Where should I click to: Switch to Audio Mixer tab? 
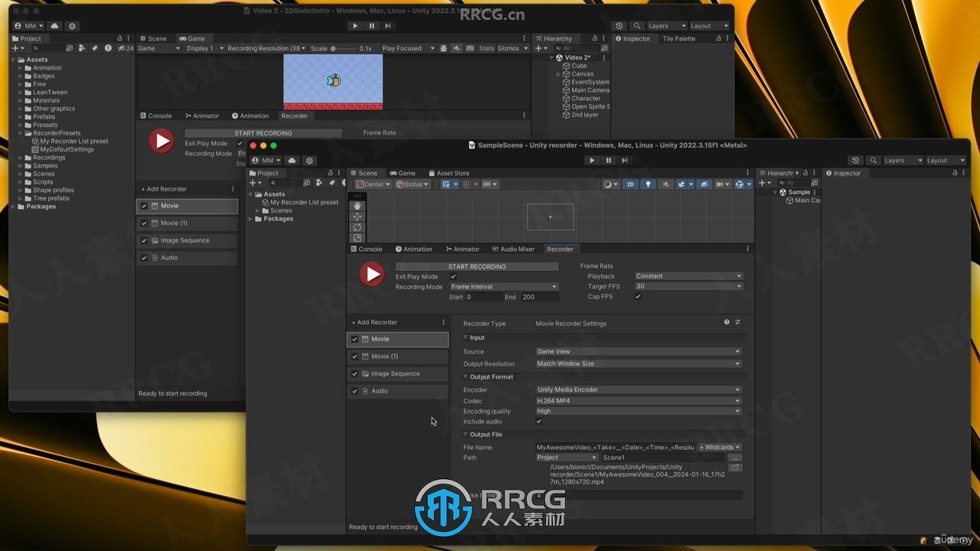pos(512,249)
